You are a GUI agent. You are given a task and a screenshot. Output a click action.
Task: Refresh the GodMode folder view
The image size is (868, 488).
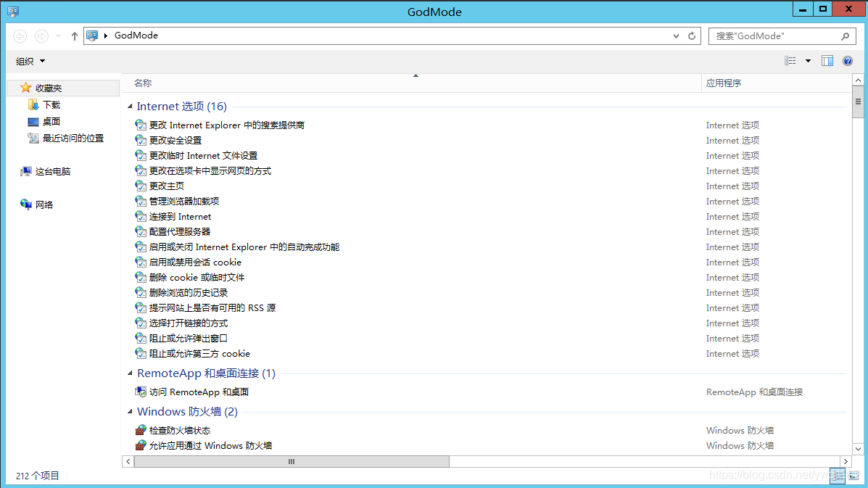[x=692, y=36]
